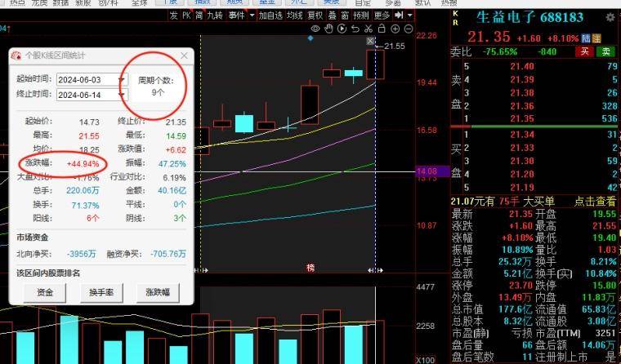The image size is (621, 364).
Task: Click the 21.55 high price label on chart
Action: [x=395, y=47]
